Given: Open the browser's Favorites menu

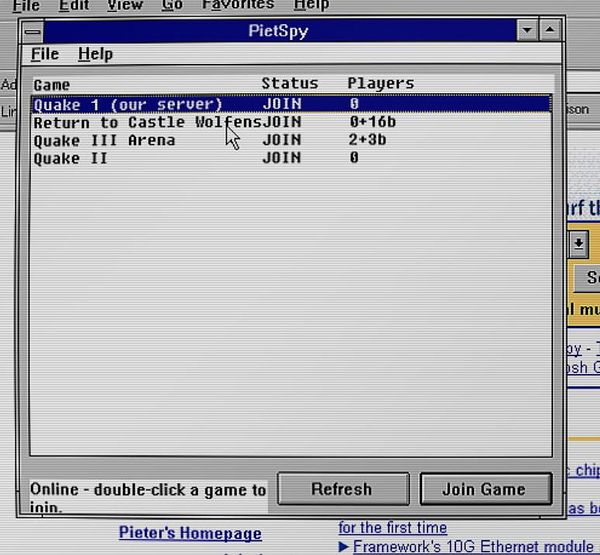Looking at the screenshot, I should (238, 5).
